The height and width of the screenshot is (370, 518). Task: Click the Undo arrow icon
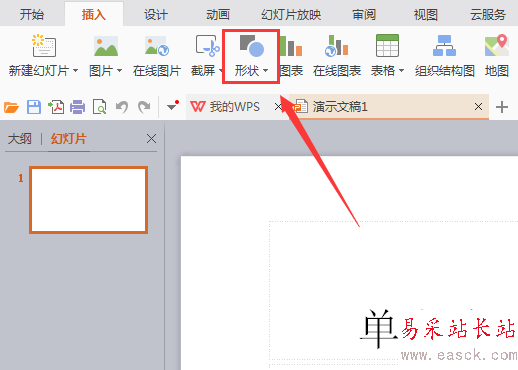coord(122,107)
